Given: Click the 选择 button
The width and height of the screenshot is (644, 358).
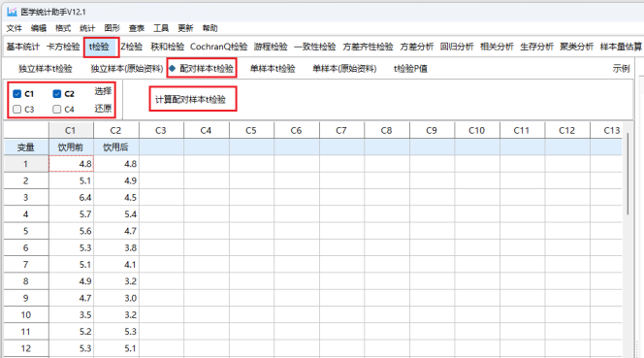Looking at the screenshot, I should pyautogui.click(x=103, y=91).
